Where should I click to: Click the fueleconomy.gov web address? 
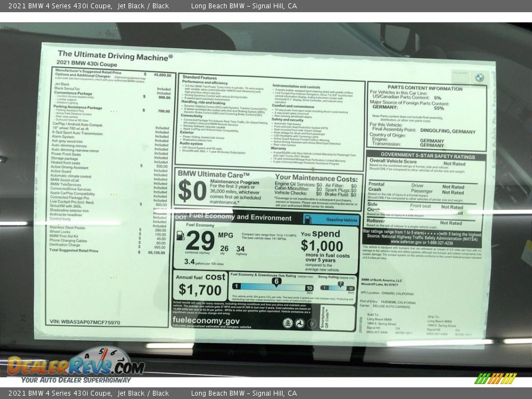[206, 320]
